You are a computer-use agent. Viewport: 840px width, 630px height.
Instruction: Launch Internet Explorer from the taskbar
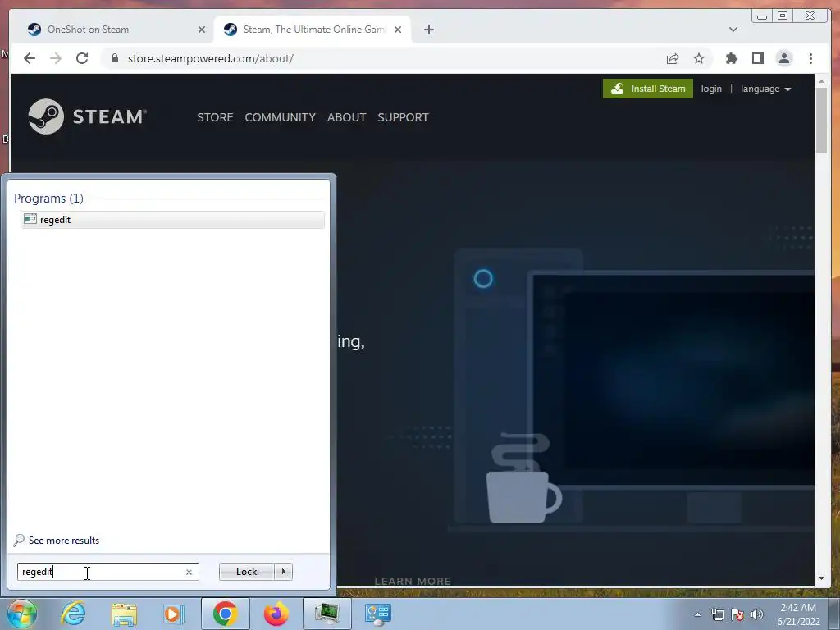point(73,614)
